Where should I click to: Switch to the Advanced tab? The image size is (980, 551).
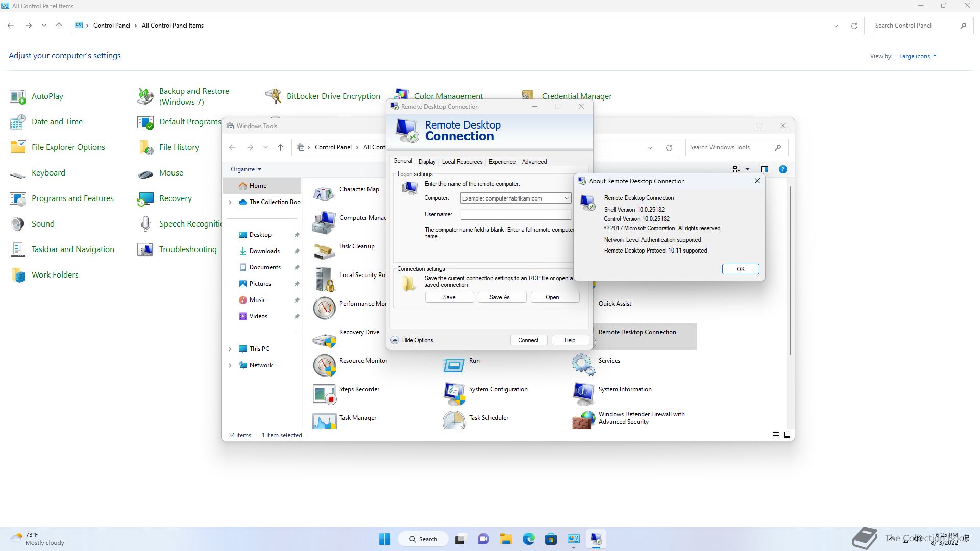tap(534, 162)
